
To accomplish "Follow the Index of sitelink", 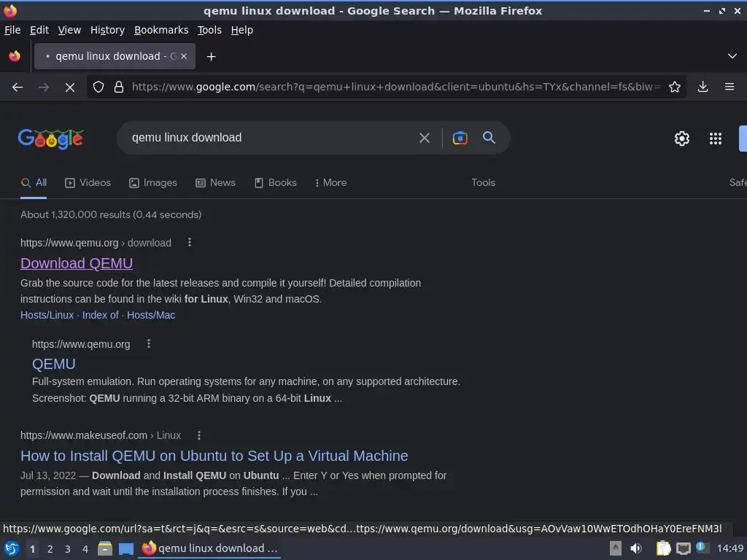I will (x=101, y=315).
